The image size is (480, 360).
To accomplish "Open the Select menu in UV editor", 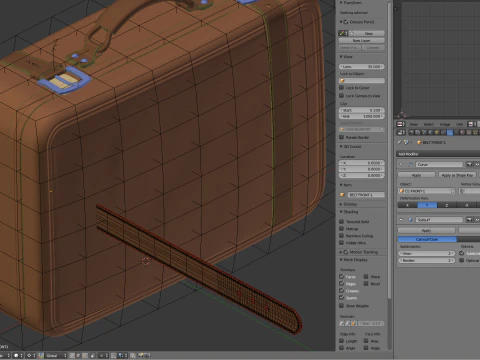I will (x=429, y=124).
